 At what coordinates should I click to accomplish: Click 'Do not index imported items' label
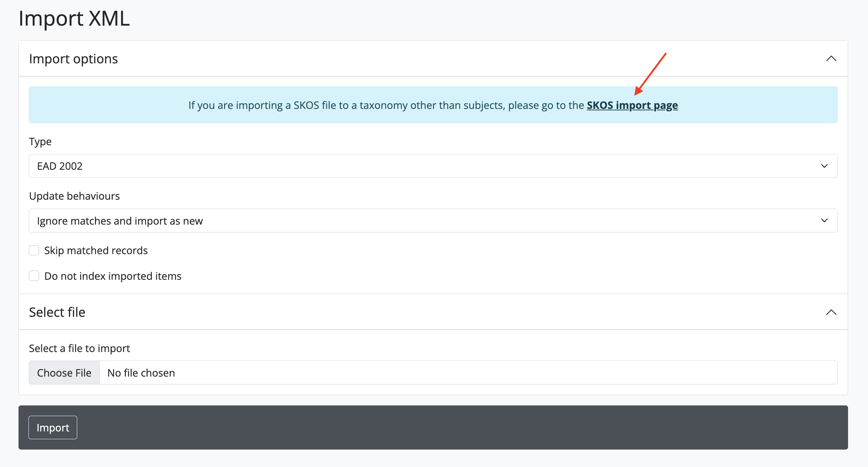pyautogui.click(x=113, y=276)
